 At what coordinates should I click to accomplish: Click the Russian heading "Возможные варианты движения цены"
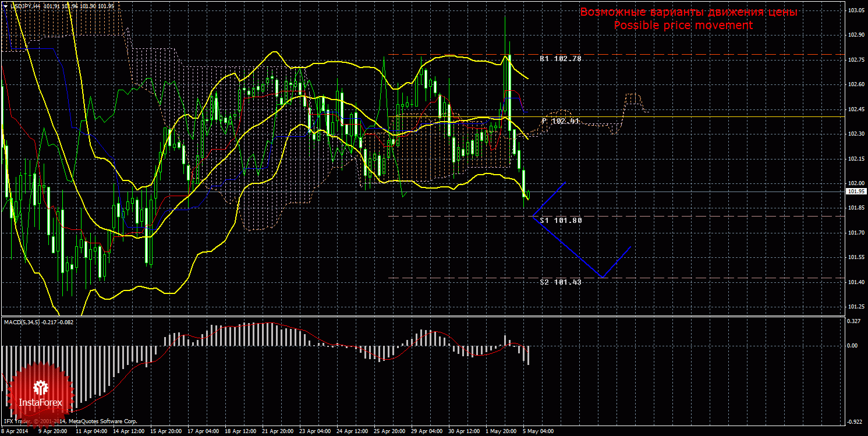click(x=688, y=12)
